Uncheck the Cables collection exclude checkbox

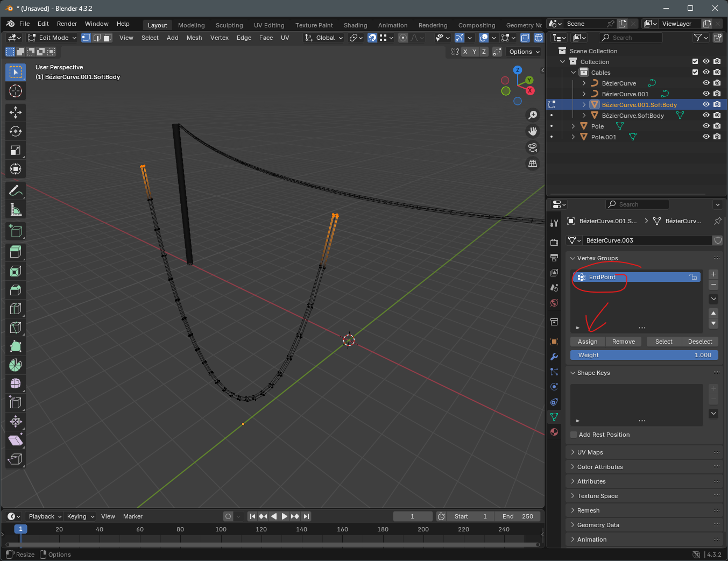click(x=695, y=72)
